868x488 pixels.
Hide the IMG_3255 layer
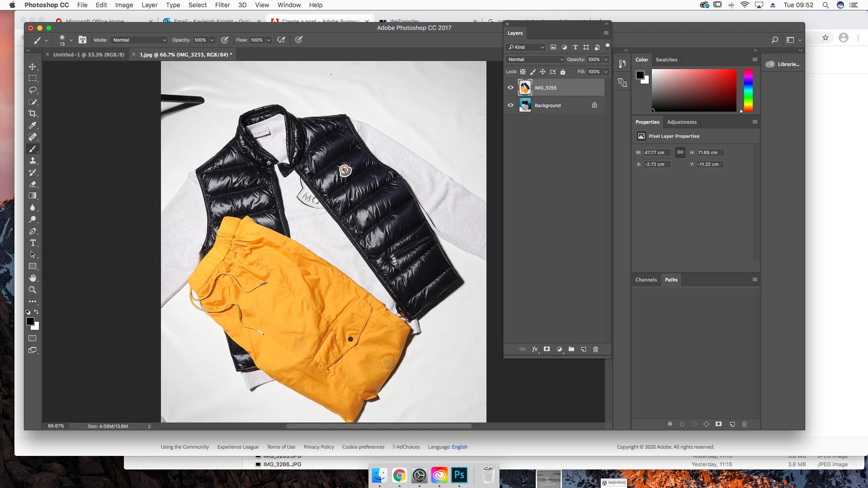coord(510,88)
